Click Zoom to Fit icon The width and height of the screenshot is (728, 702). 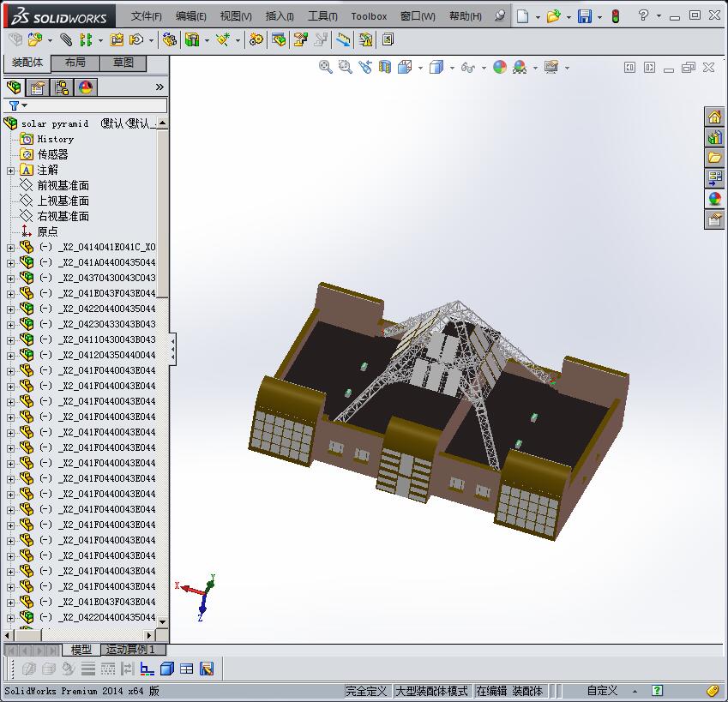point(326,67)
